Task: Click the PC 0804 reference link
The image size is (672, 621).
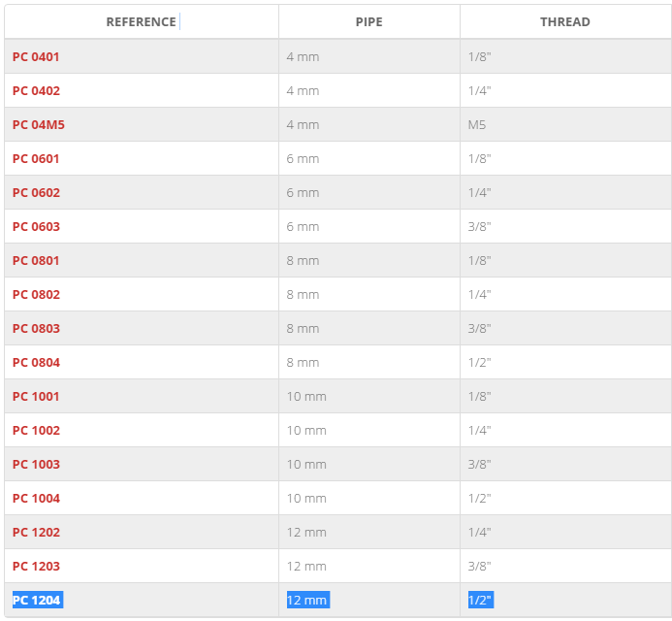Action: pyautogui.click(x=37, y=362)
